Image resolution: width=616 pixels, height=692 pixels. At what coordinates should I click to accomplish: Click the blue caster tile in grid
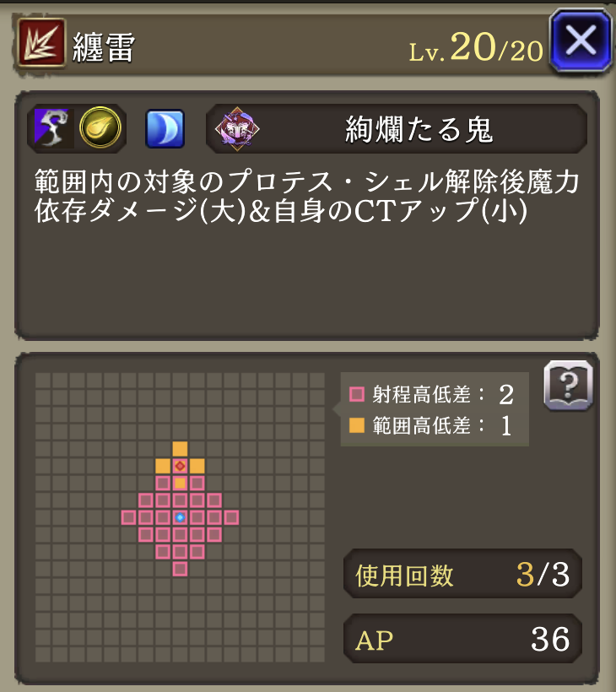pos(180,517)
